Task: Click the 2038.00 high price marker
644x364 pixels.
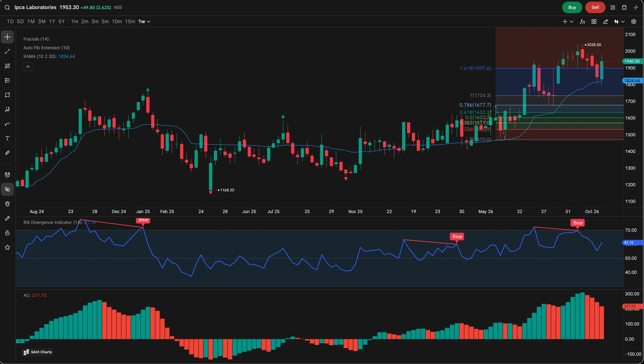Action: (594, 45)
